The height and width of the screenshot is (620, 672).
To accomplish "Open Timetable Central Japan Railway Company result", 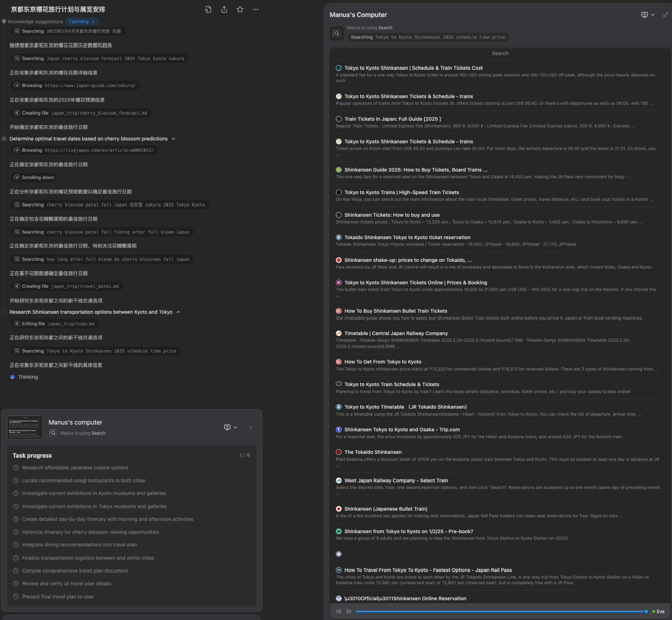I will click(x=396, y=333).
